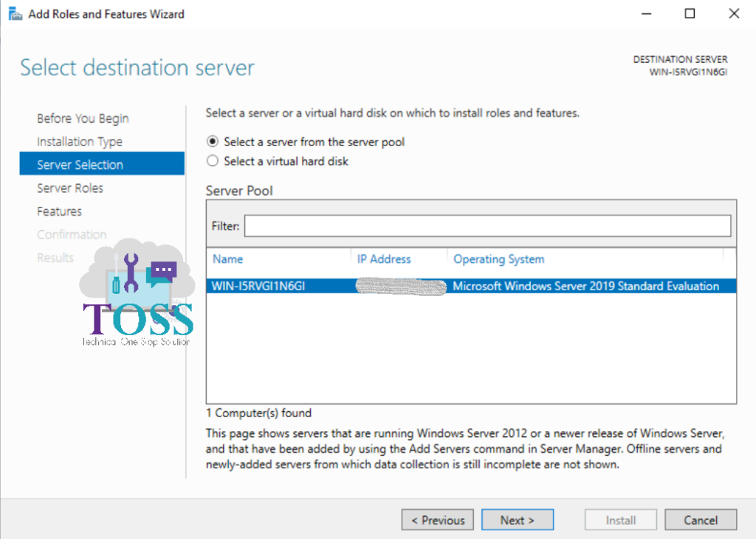Viewport: 756px width, 539px height.
Task: Click the Add Roles and Features Wizard icon
Action: click(15, 13)
